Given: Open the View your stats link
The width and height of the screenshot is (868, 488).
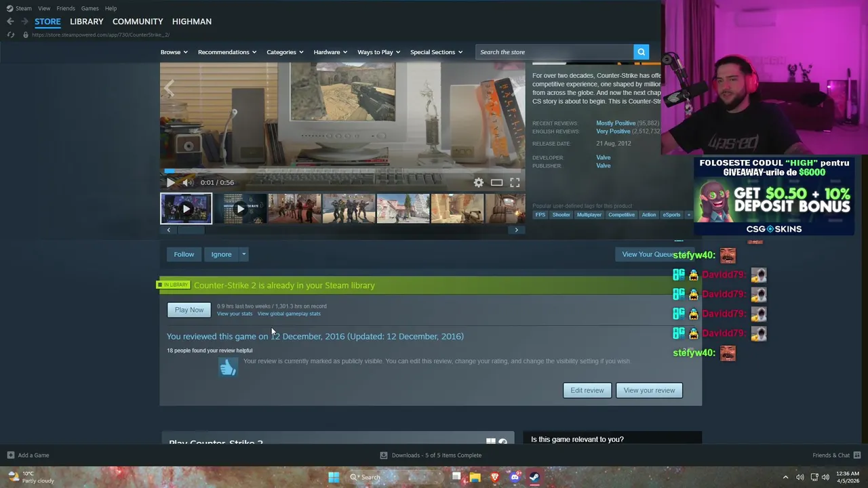Looking at the screenshot, I should (235, 314).
